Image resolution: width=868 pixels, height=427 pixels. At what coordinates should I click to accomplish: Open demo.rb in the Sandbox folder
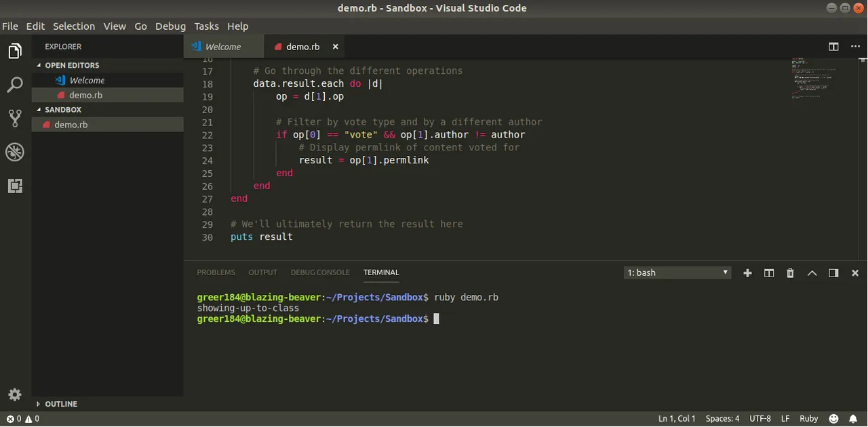[x=107, y=125]
